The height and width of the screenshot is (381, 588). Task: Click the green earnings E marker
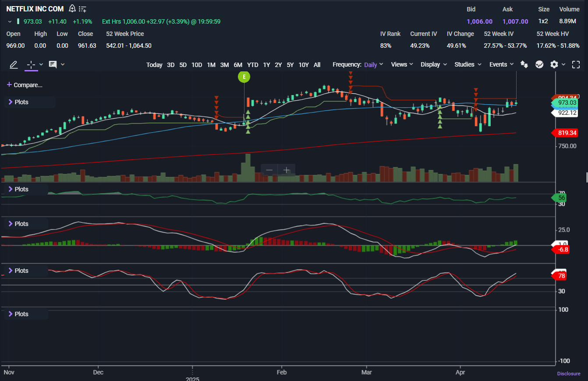tap(244, 77)
